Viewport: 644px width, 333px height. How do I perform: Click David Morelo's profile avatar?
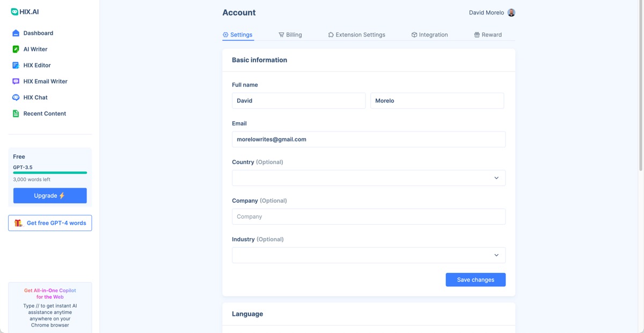(x=511, y=13)
